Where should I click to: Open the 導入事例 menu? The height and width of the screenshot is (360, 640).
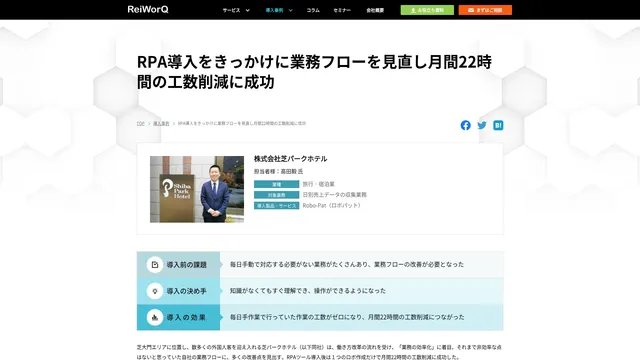[x=274, y=10]
